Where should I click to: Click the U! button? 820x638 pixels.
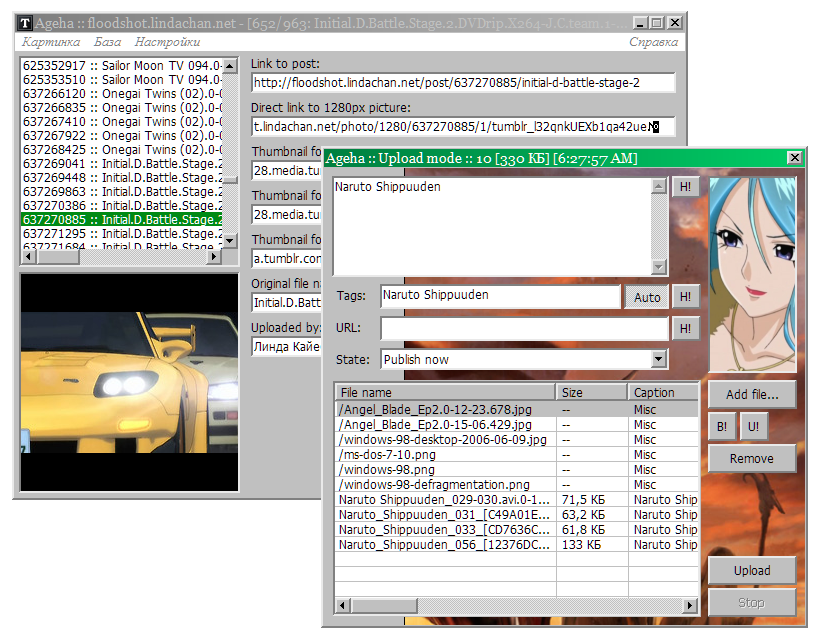tap(754, 426)
